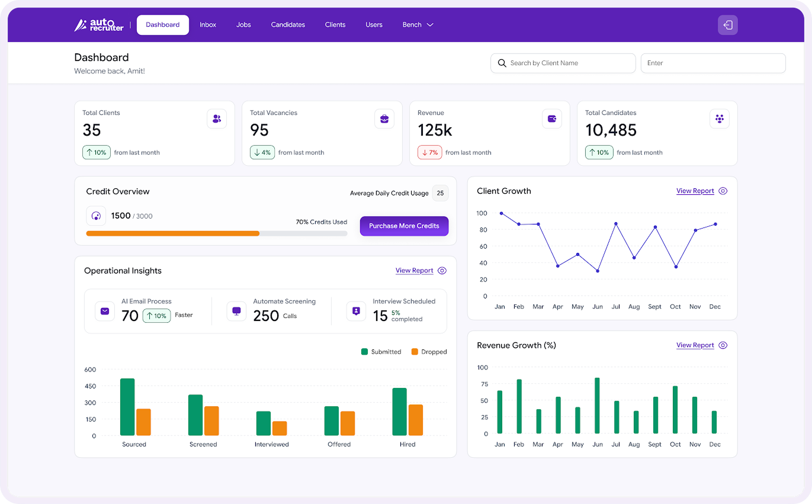
Task: Click eye icon beside Operational Insights report
Action: point(442,271)
